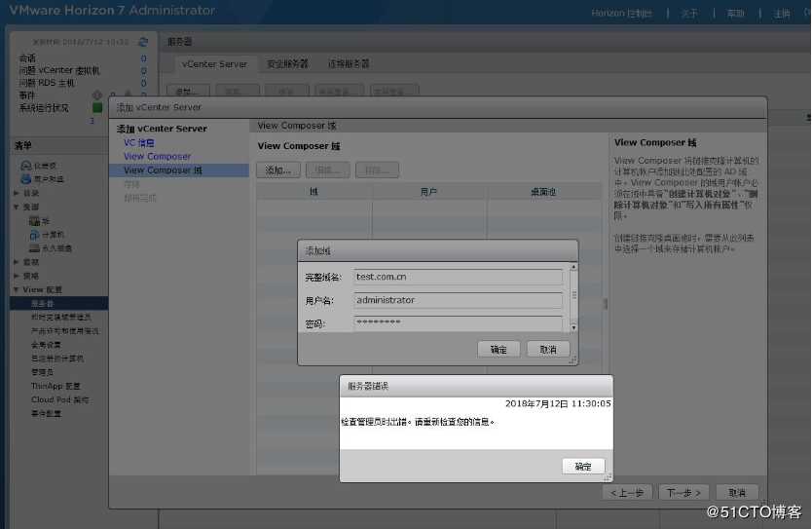Viewport: 812px width, 529px height.
Task: Click 问题 RDS 主机 in the status panel
Action: click(x=47, y=83)
